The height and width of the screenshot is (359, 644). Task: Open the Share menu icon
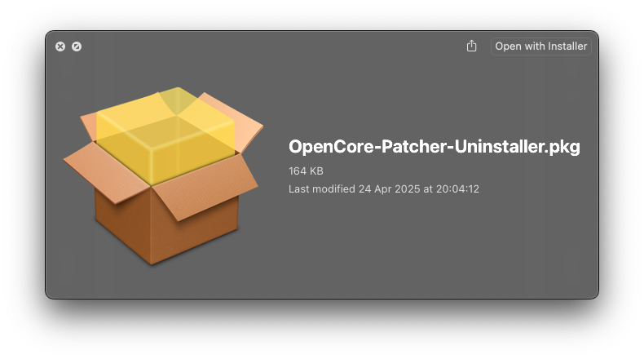471,47
